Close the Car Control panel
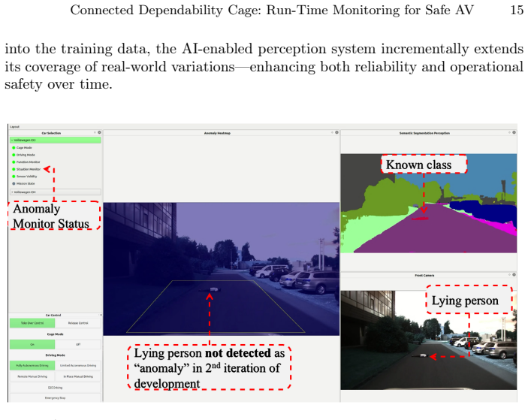528x420 pixels. (x=101, y=315)
